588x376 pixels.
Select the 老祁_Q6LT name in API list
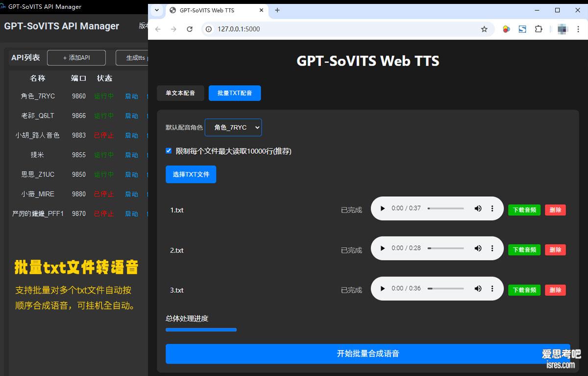[x=38, y=116]
